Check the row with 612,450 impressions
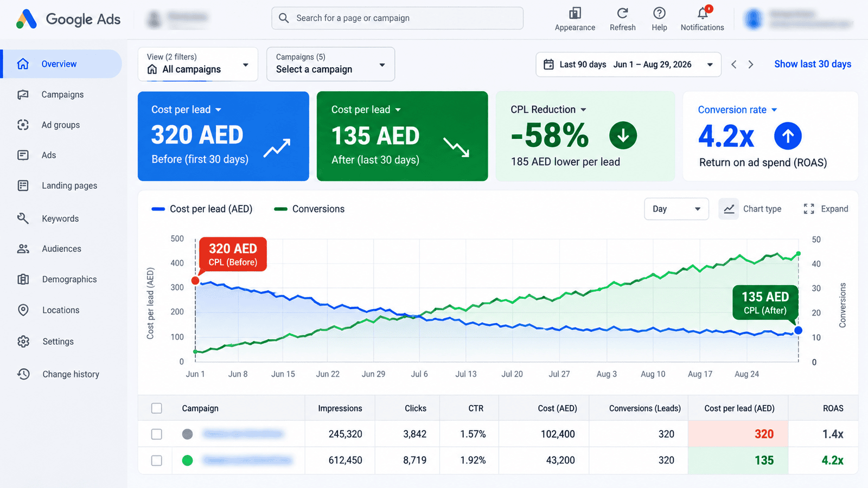Image resolution: width=868 pixels, height=488 pixels. tap(157, 460)
